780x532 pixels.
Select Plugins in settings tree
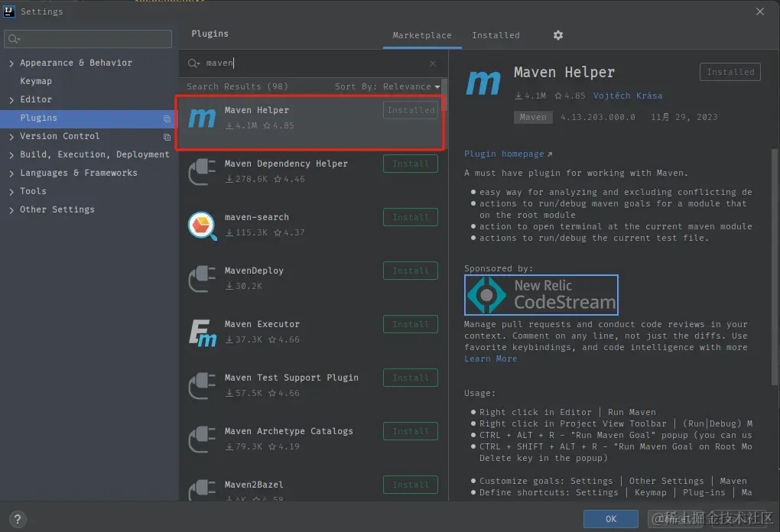click(89, 118)
